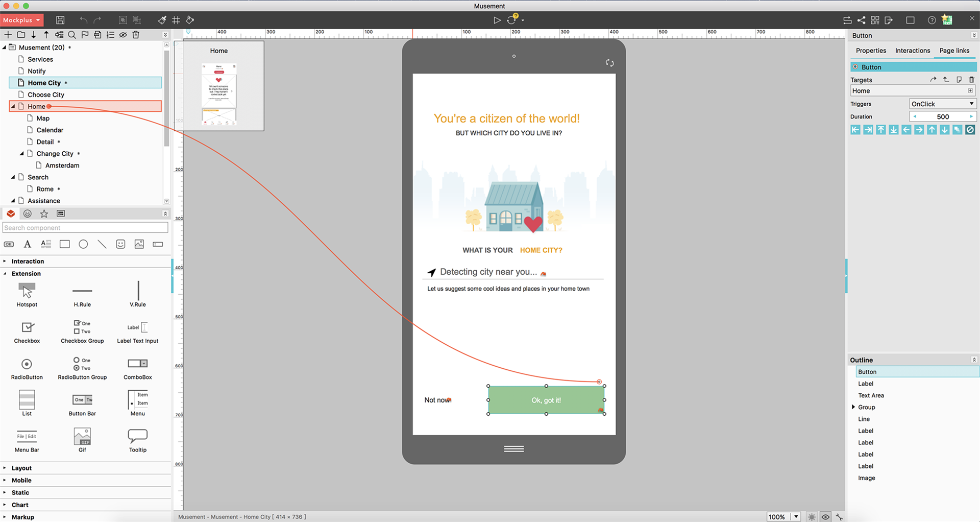
Task: Select the Ok, got it! button on canvas
Action: click(546, 400)
